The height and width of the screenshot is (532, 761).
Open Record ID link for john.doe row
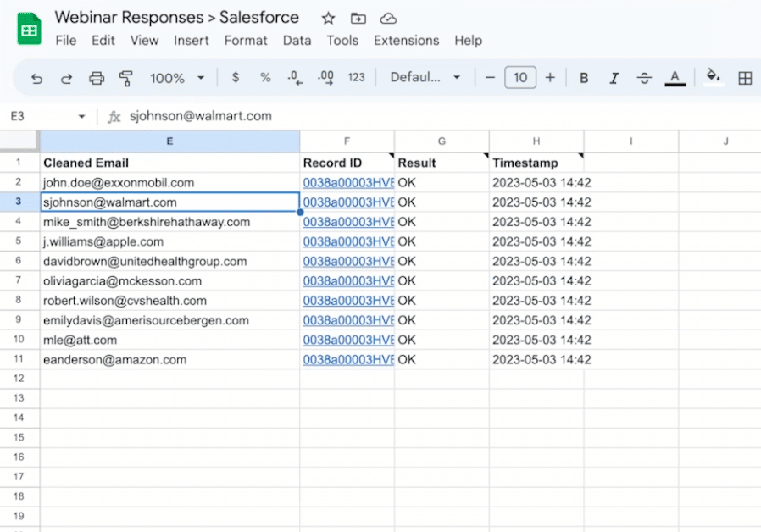click(348, 183)
